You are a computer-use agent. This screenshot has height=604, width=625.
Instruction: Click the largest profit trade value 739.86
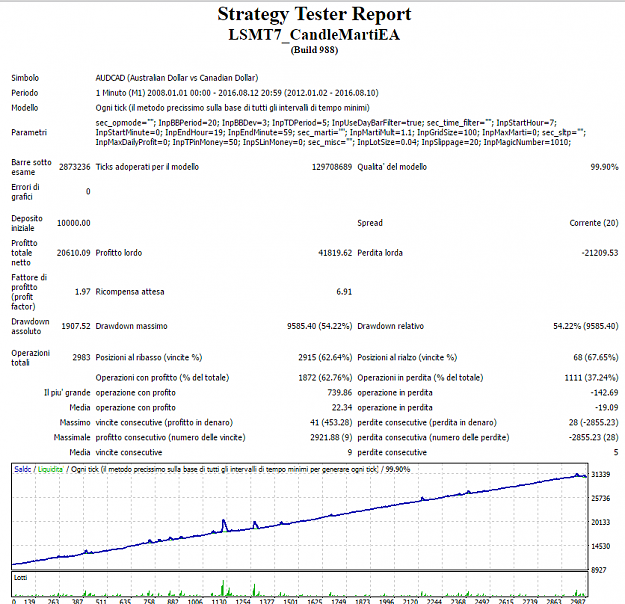click(x=340, y=393)
